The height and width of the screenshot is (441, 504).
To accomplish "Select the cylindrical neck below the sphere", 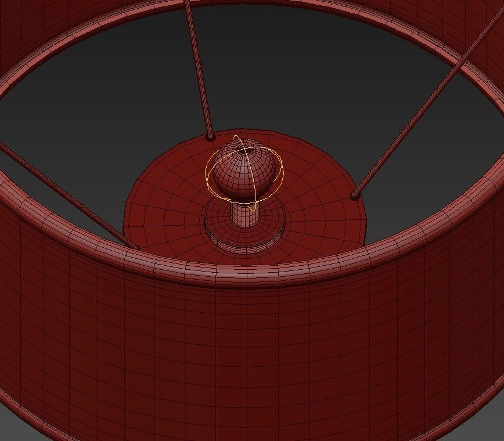I will pos(244,215).
